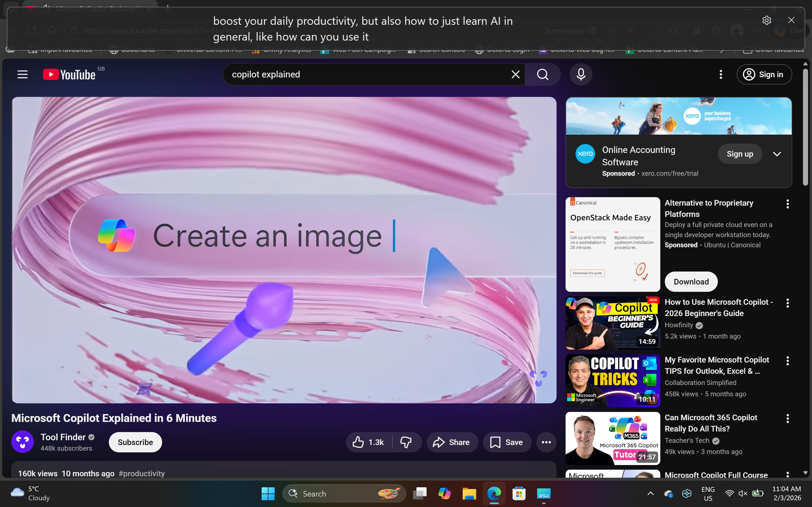The image size is (812, 507).
Task: Clear the search box text
Action: 515,74
